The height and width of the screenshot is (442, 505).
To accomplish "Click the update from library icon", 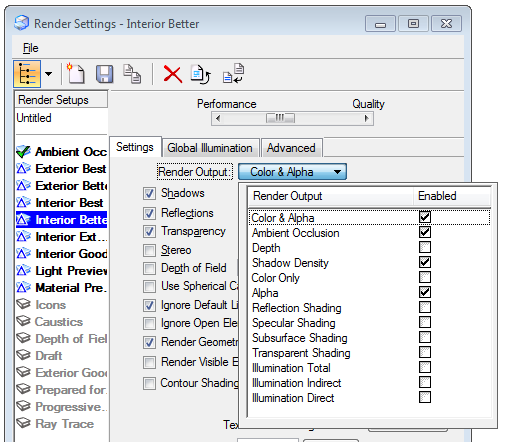I will pyautogui.click(x=201, y=74).
